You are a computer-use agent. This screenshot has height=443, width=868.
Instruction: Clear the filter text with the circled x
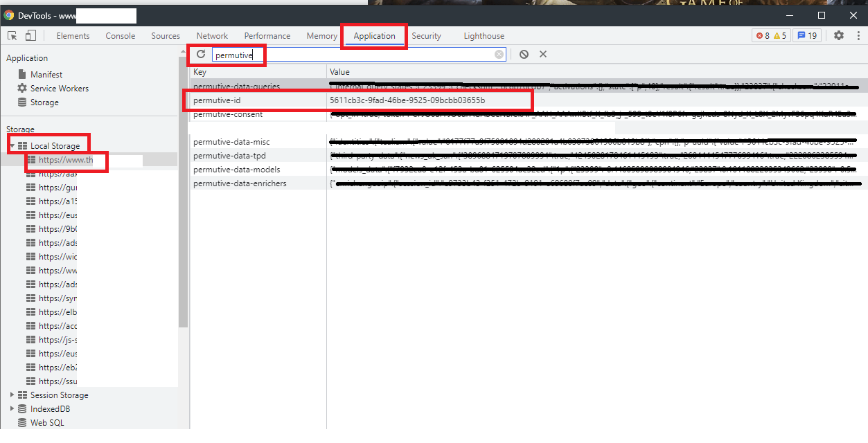click(499, 55)
